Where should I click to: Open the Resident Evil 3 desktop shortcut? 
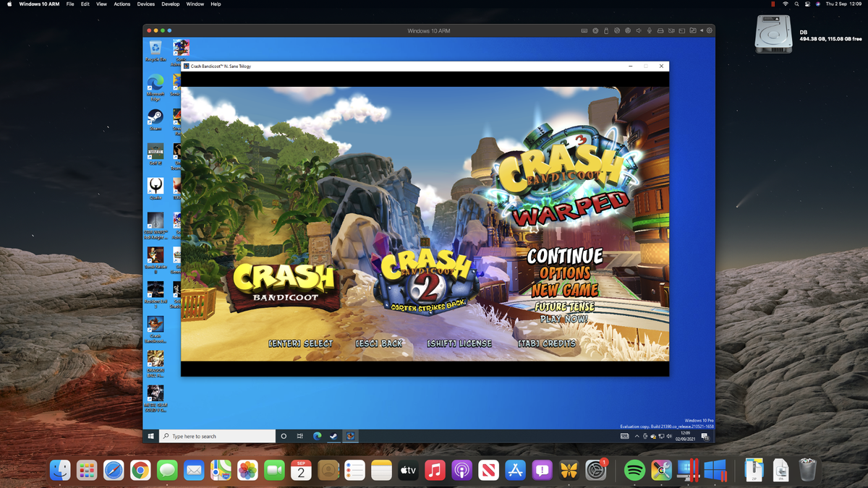click(x=156, y=295)
